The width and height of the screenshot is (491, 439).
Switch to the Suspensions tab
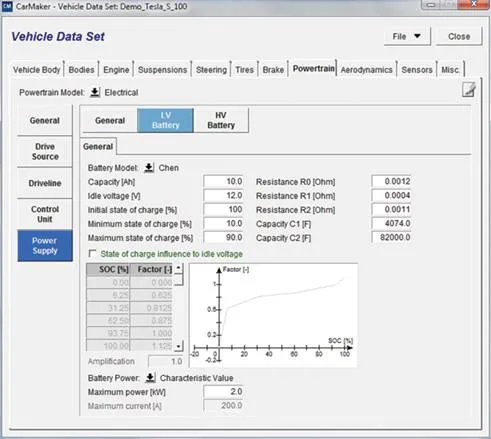162,70
